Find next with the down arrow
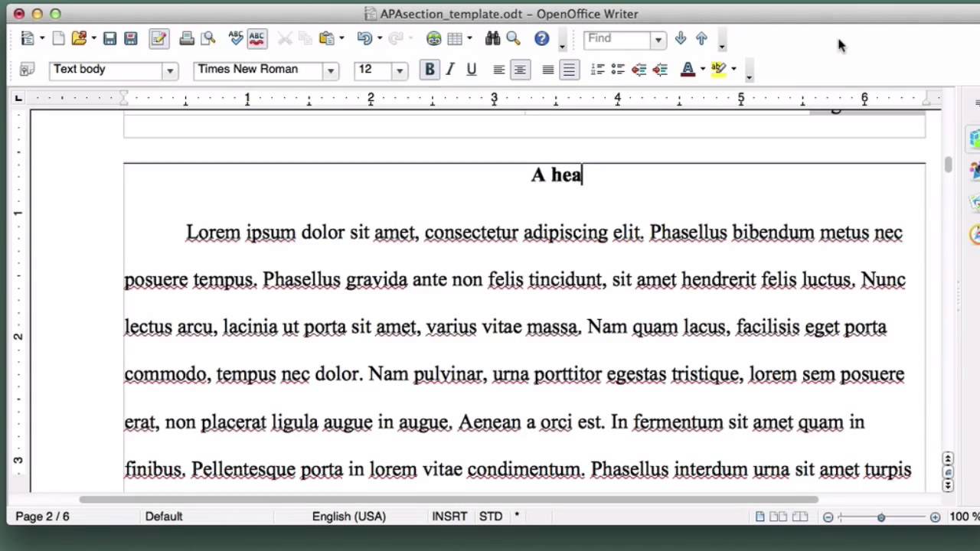980x551 pixels. click(681, 38)
